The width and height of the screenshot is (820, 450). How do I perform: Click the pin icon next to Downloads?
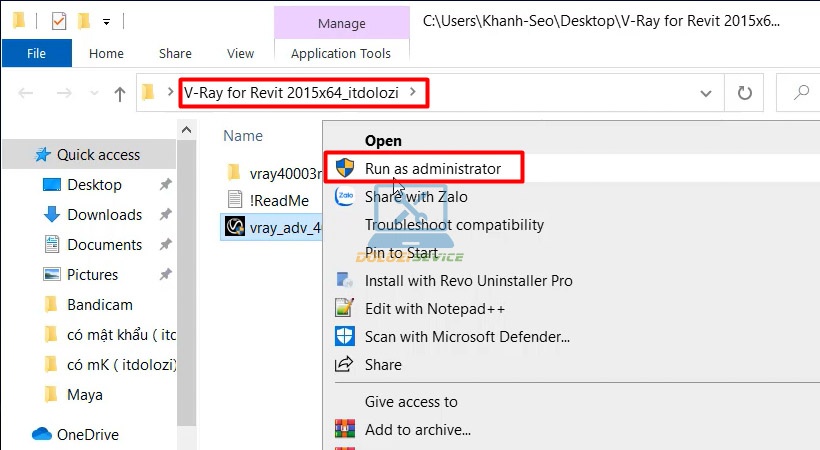point(165,214)
